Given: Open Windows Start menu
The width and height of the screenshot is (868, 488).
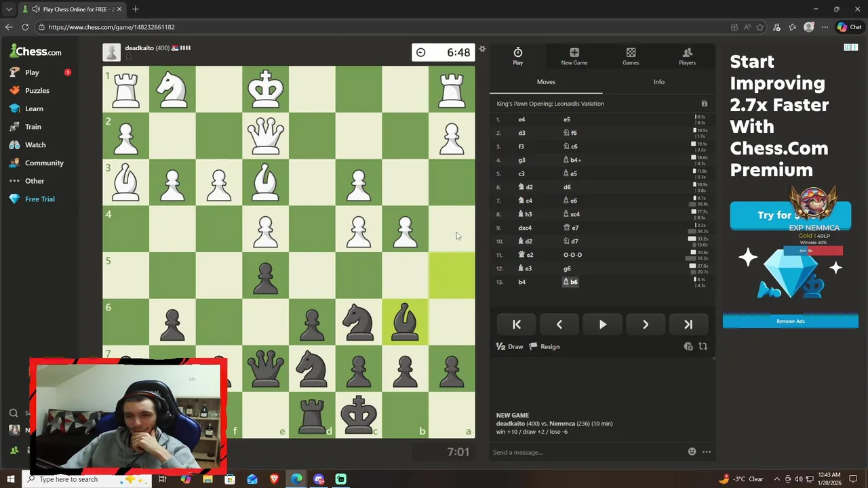Looking at the screenshot, I should coord(10,479).
